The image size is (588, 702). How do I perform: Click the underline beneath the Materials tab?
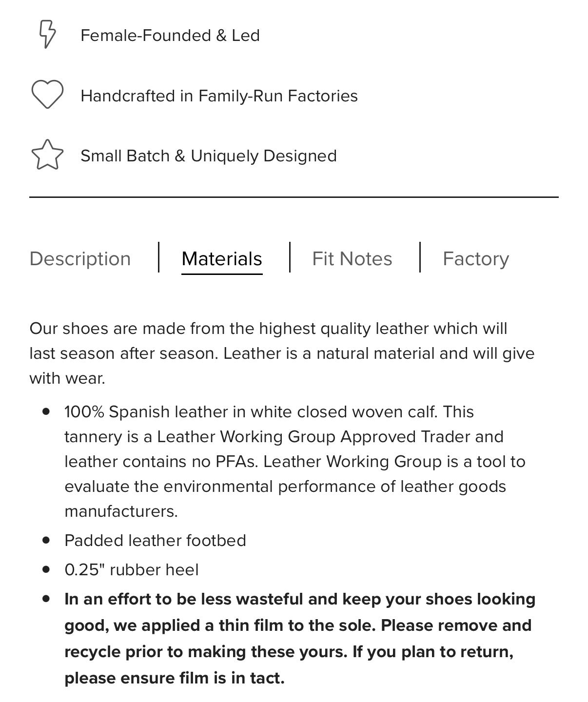point(222,274)
